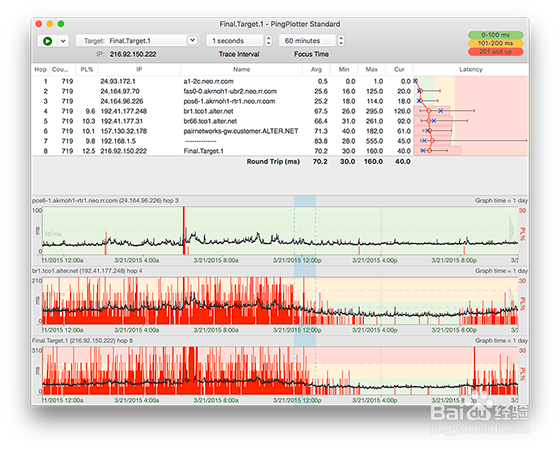This screenshot has width=560, height=450.
Task: Adjust the Focus Time stepper arrows
Action: [341, 41]
